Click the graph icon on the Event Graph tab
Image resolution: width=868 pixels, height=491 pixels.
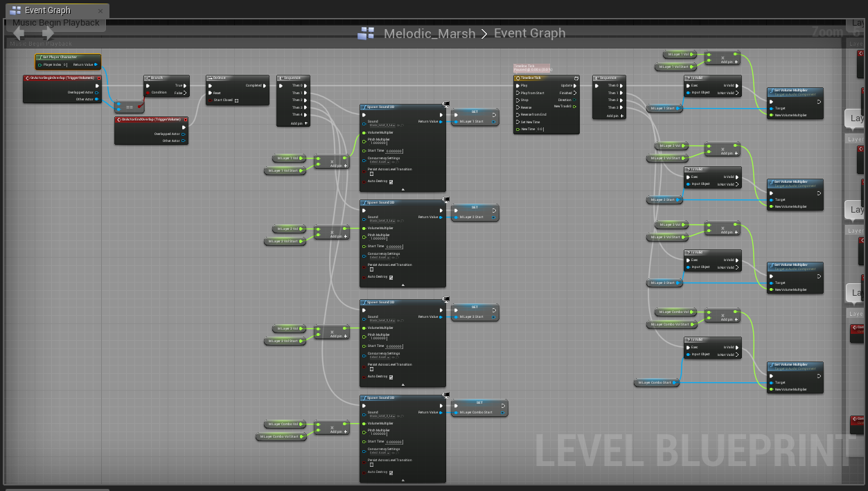15,10
